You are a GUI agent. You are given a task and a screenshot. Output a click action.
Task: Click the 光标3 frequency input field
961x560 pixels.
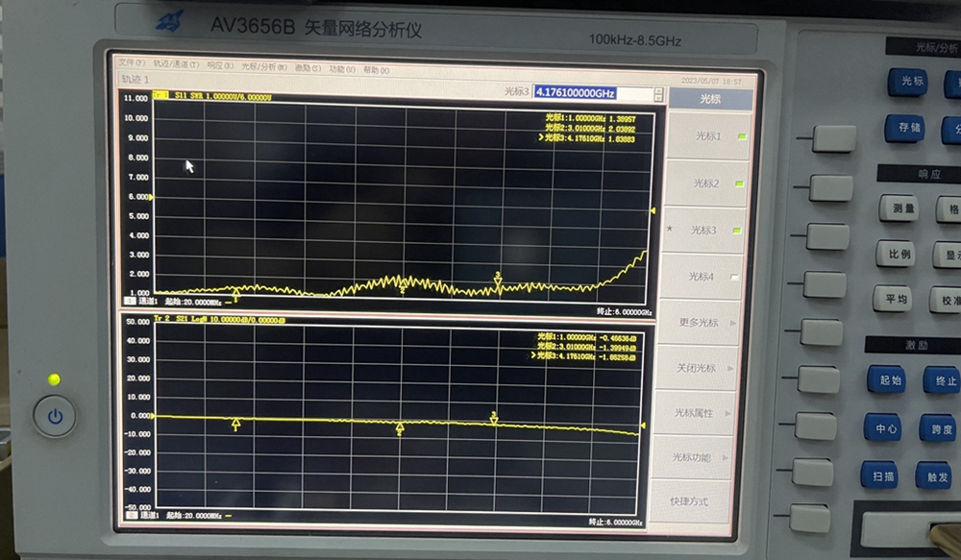[x=575, y=93]
